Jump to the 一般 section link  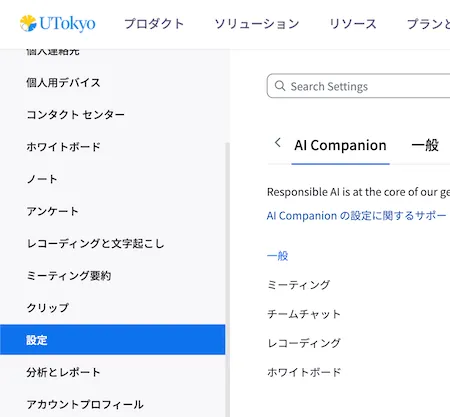tap(277, 256)
